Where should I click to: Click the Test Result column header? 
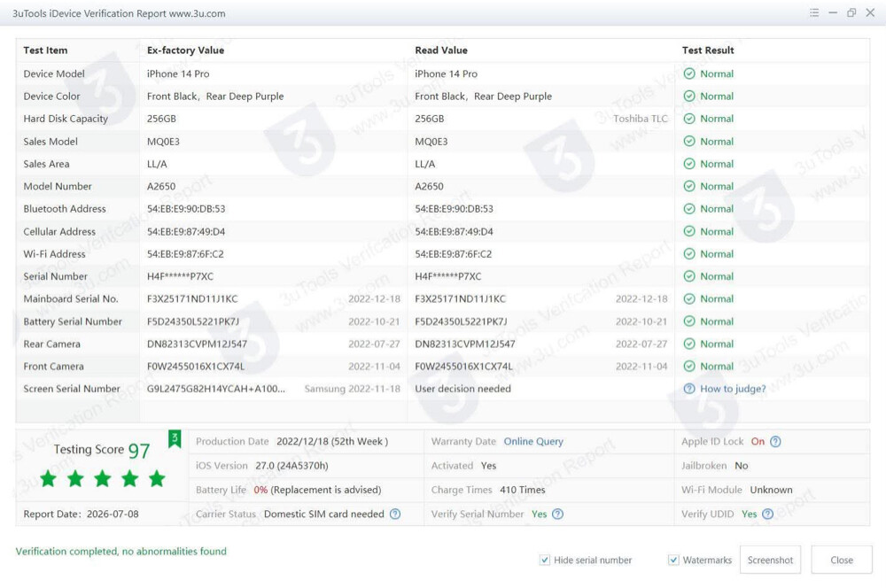point(707,50)
